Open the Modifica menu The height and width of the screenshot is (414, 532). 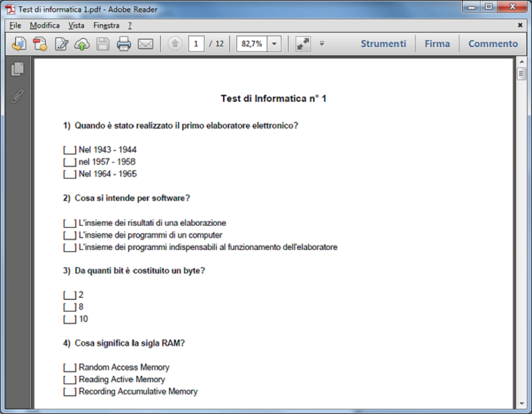pyautogui.click(x=44, y=25)
